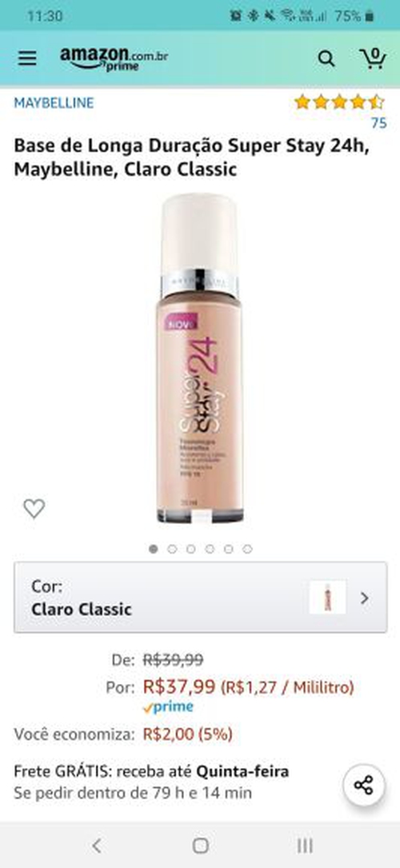Open recent apps from navigation bar
This screenshot has height=868, width=400.
[x=304, y=846]
